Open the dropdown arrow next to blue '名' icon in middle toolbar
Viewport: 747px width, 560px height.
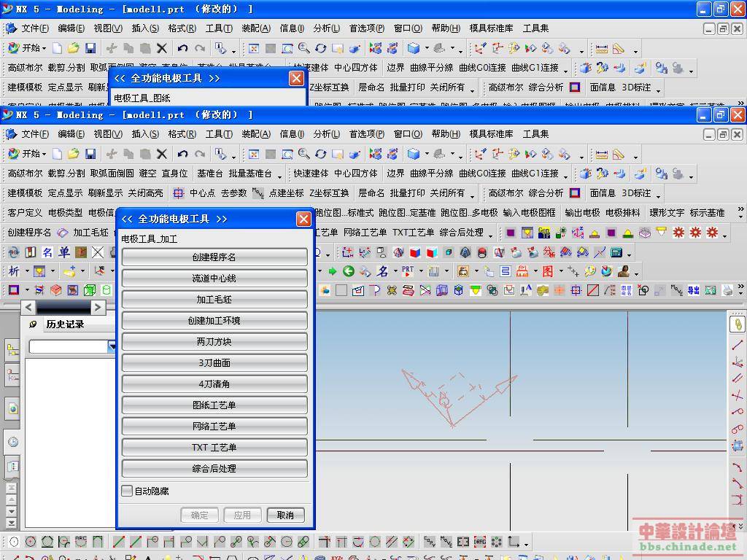coord(395,271)
